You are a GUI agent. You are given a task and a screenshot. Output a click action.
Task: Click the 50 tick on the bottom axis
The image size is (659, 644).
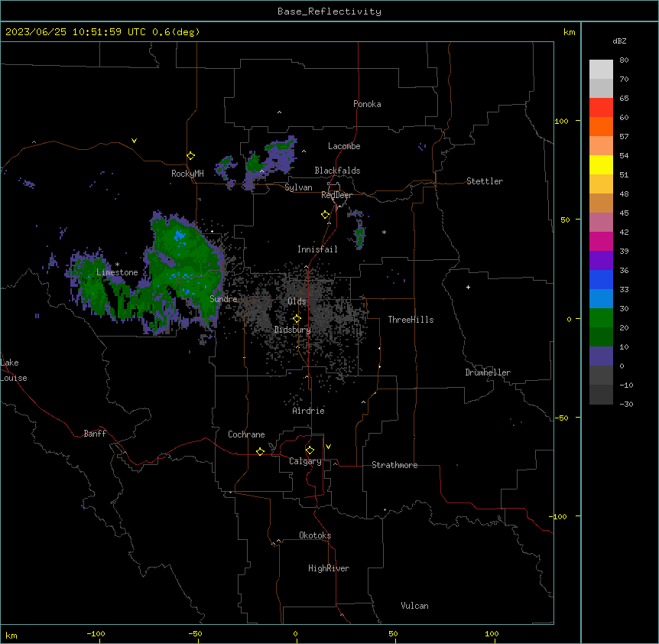tap(393, 633)
